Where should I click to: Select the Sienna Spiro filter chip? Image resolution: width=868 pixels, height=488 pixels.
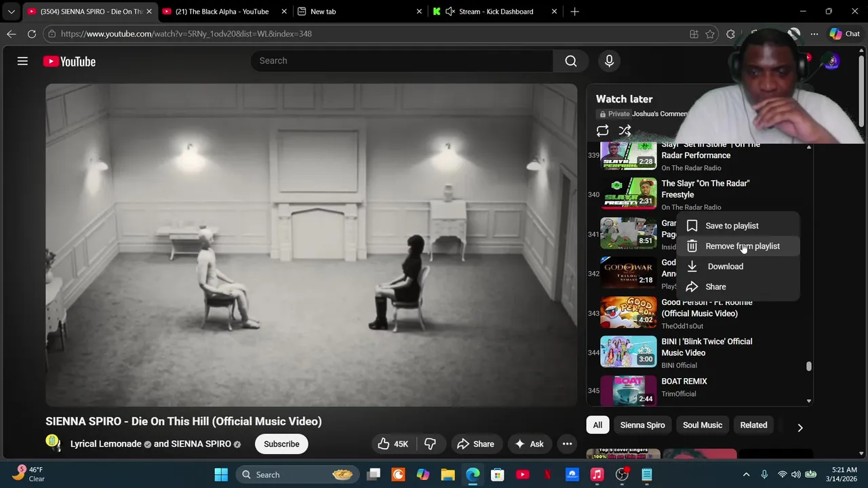coord(642,425)
